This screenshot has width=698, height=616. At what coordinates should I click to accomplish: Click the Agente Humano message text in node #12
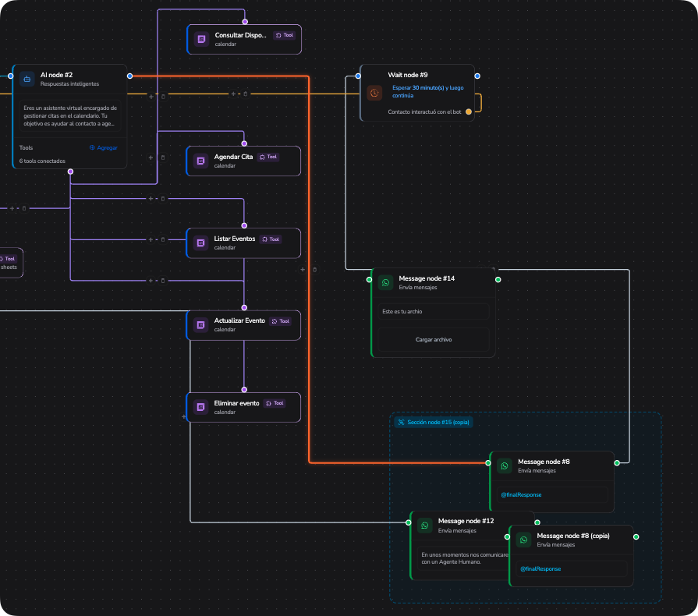point(464,558)
